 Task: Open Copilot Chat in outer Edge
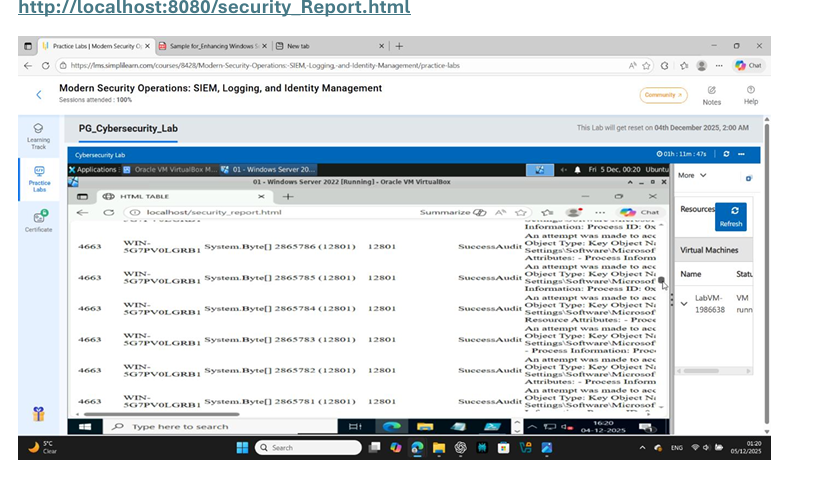pyautogui.click(x=748, y=65)
